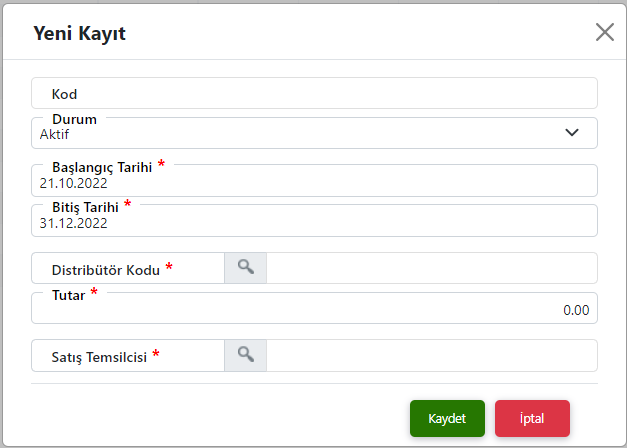Open the Satış Temsilcisi magnifier lookup
The image size is (627, 448).
coord(246,355)
